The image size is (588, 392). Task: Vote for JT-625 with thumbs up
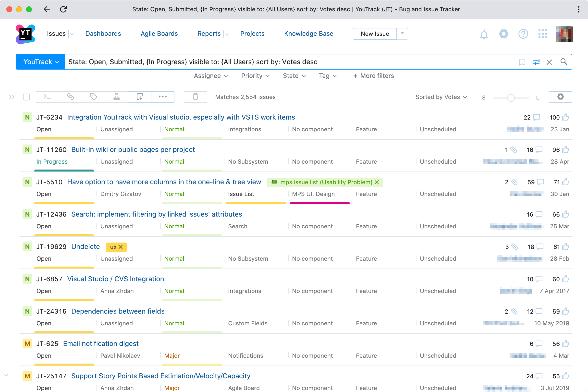pos(565,343)
